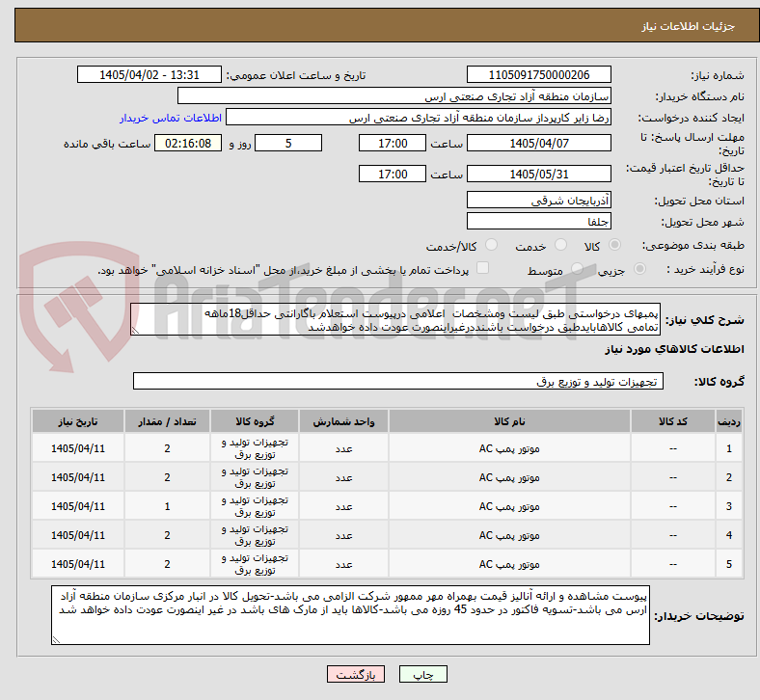Image resolution: width=760 pixels, height=700 pixels.
Task: Click the quantity 2 in row 4
Action: tap(167, 535)
